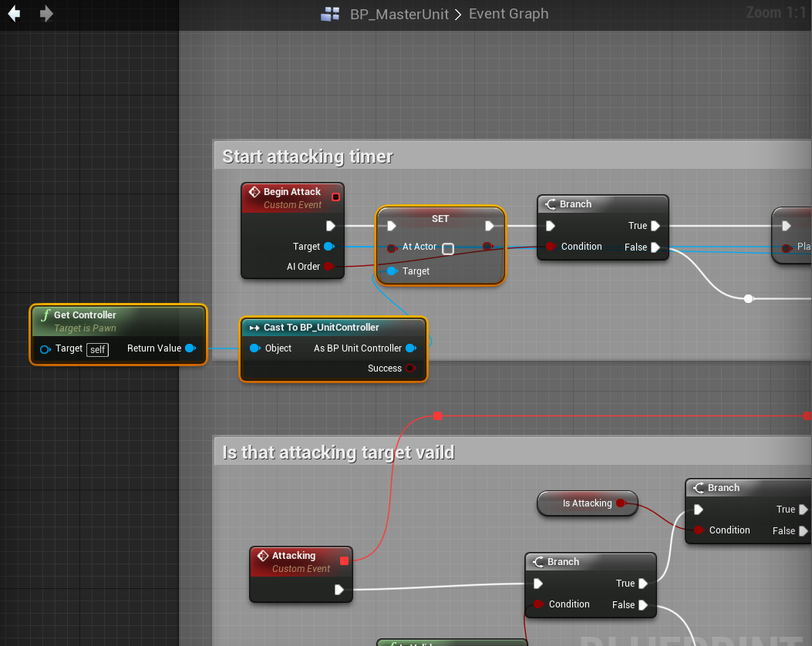Click the Get Controller function icon
This screenshot has height=646, width=812.
45,315
